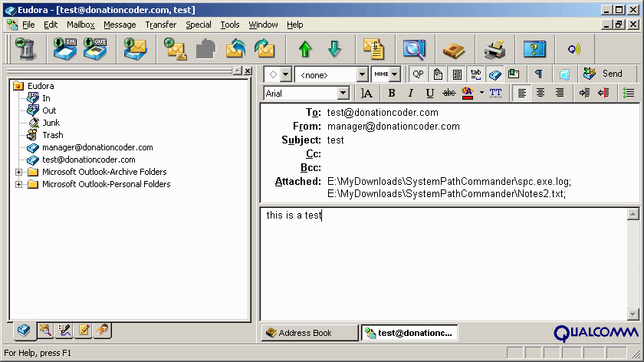Open the Message menu

coord(120,25)
